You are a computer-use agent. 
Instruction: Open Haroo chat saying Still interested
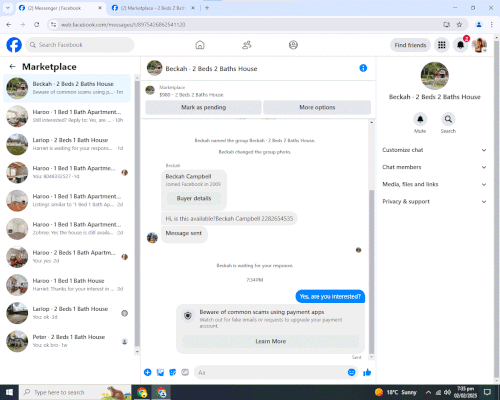coord(67,116)
